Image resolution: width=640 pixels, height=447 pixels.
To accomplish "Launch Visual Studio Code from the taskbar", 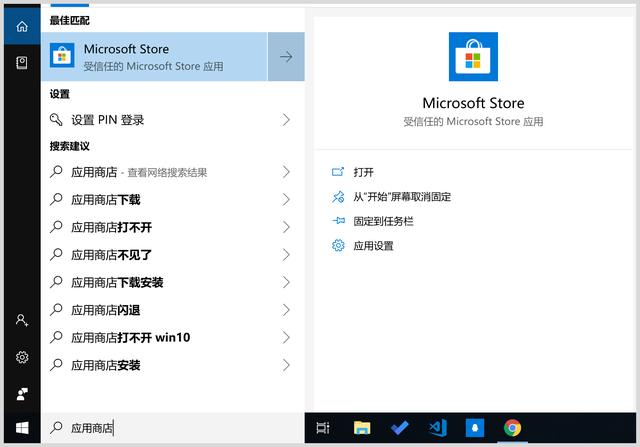I will point(438,428).
